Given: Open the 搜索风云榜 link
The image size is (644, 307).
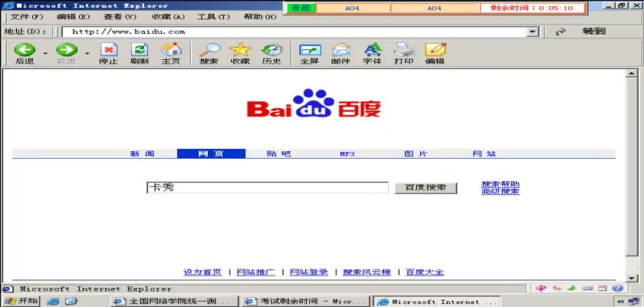Looking at the screenshot, I should [366, 272].
